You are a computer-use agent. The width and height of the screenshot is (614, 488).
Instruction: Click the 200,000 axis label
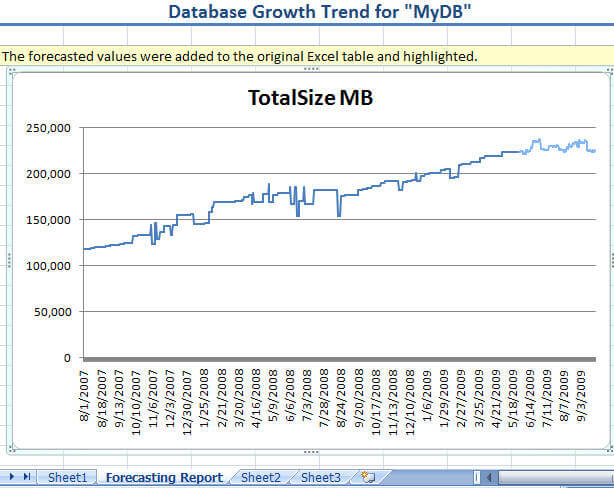click(48, 174)
